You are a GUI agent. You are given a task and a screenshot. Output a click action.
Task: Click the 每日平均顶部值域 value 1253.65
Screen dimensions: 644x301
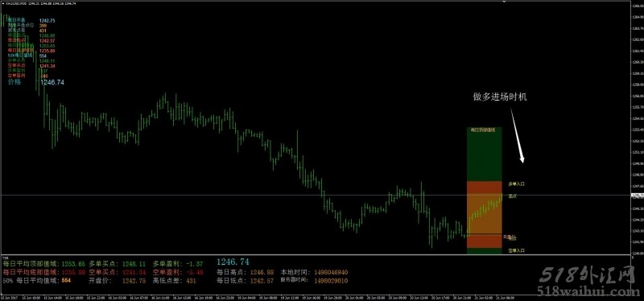pyautogui.click(x=73, y=264)
